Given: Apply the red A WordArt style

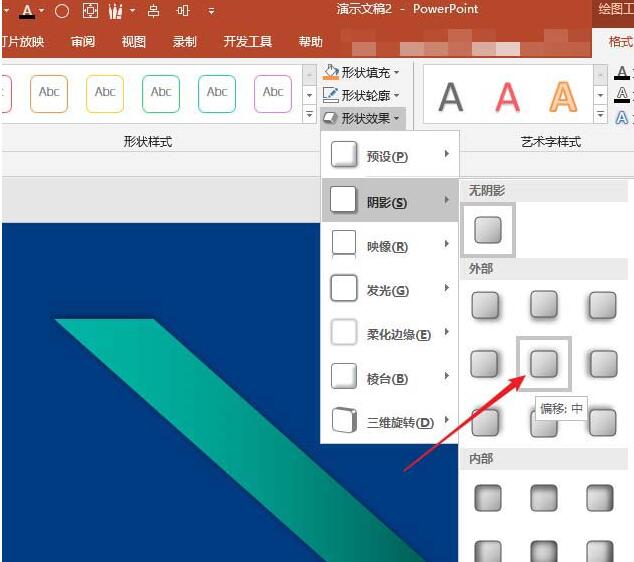Looking at the screenshot, I should [507, 97].
